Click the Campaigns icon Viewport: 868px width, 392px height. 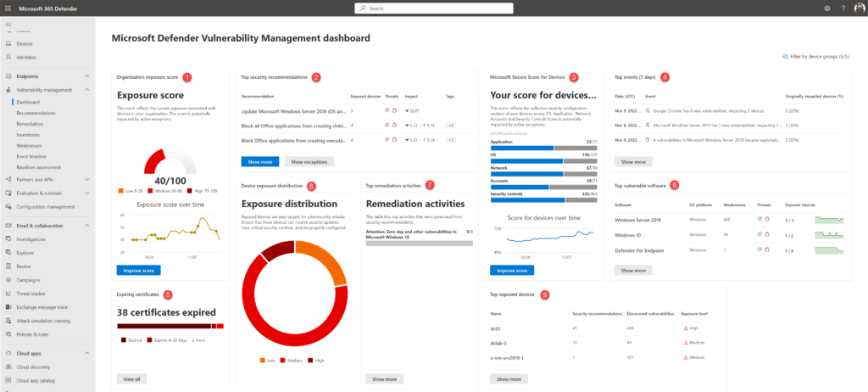pos(8,280)
